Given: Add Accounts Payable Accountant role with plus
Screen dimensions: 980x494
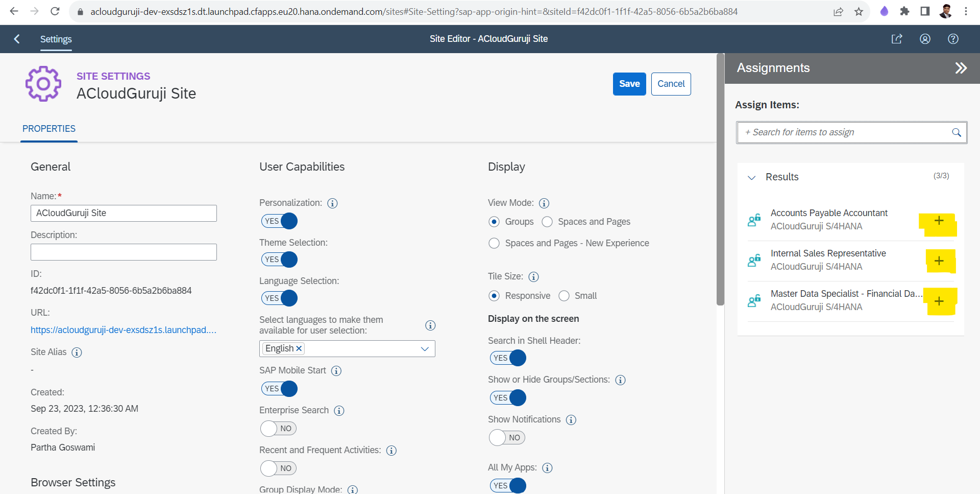Looking at the screenshot, I should 939,221.
